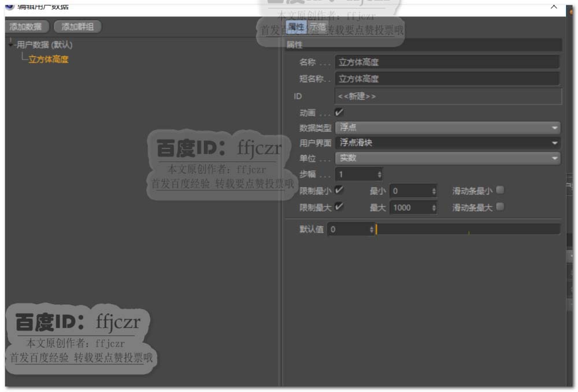Enable the 滑动条最小 checkbox
578x392 pixels.
[500, 190]
